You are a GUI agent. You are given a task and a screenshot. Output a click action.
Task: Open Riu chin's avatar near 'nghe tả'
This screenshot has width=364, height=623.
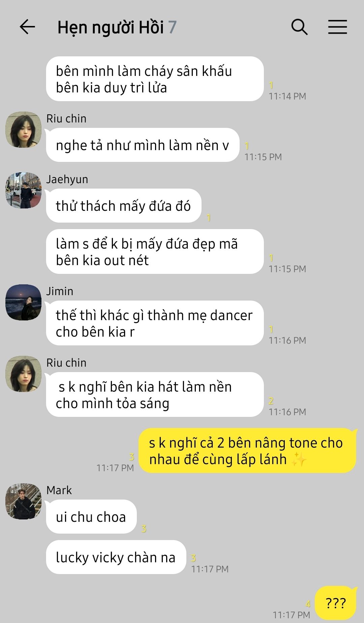(x=23, y=130)
